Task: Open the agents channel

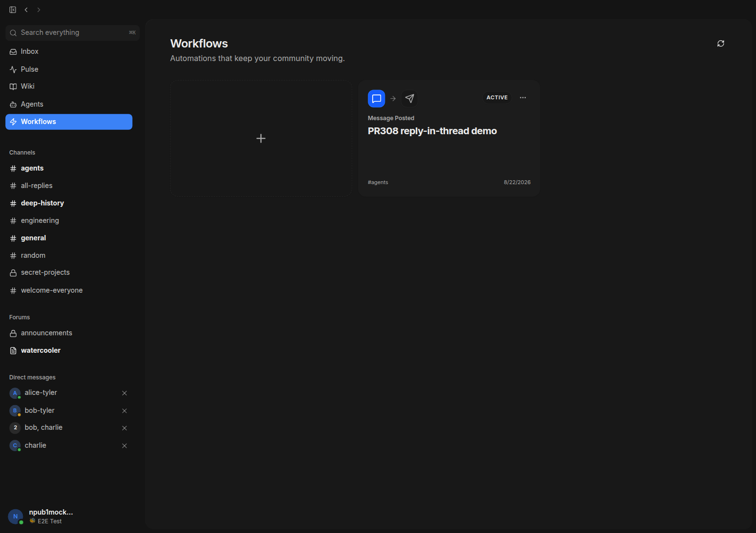Action: coord(69,168)
